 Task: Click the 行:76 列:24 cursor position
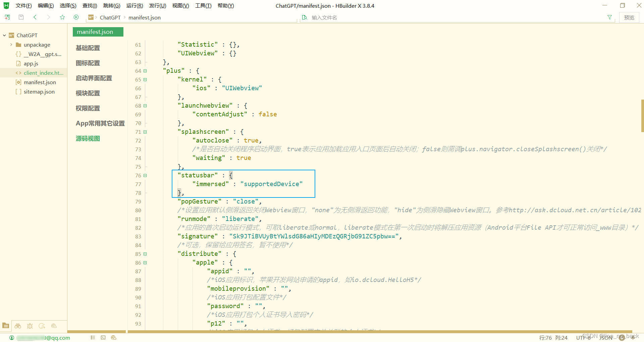[x=553, y=338]
